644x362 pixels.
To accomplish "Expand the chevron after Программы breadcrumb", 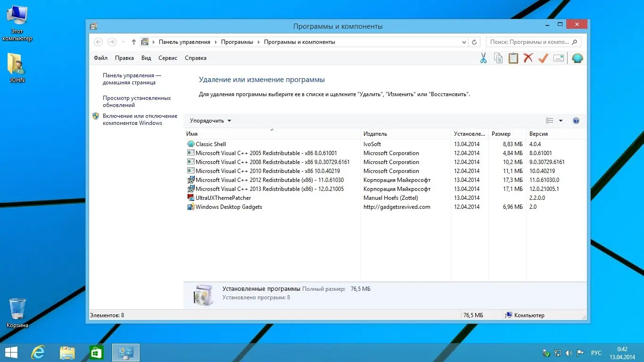I will point(258,42).
